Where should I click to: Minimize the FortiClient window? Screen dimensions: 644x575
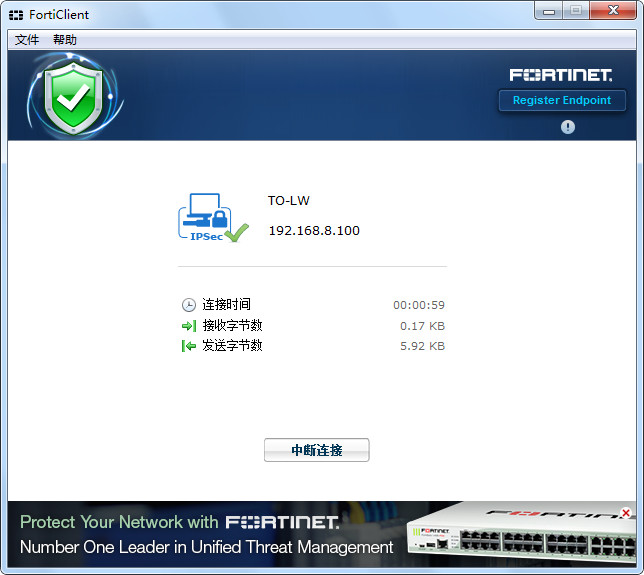click(x=548, y=11)
